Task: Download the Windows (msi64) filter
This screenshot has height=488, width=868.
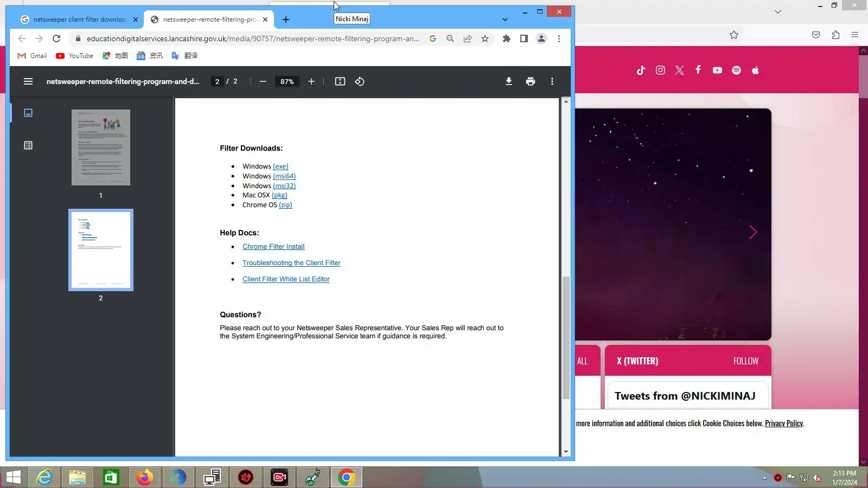Action: tap(284, 176)
